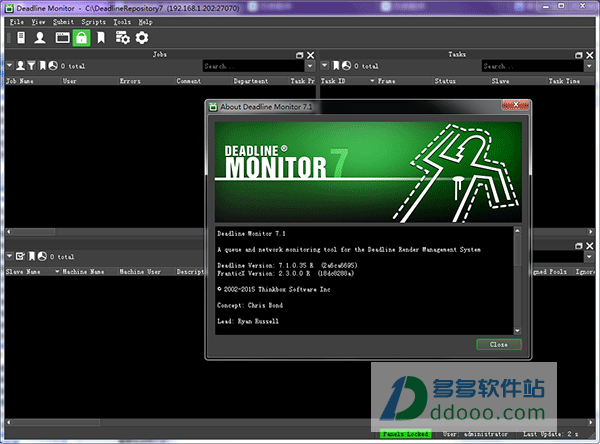The height and width of the screenshot is (444, 600).
Task: Click the bookmark icon in main toolbar
Action: (101, 38)
